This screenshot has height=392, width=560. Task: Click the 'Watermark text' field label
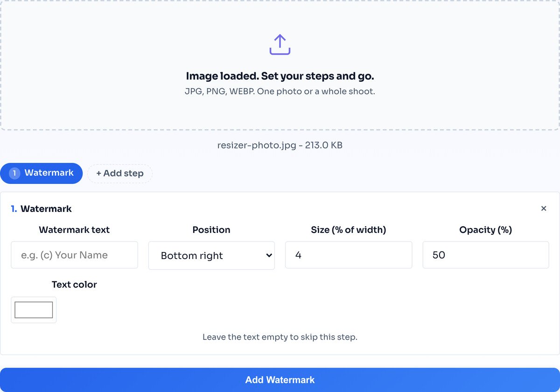(x=74, y=230)
